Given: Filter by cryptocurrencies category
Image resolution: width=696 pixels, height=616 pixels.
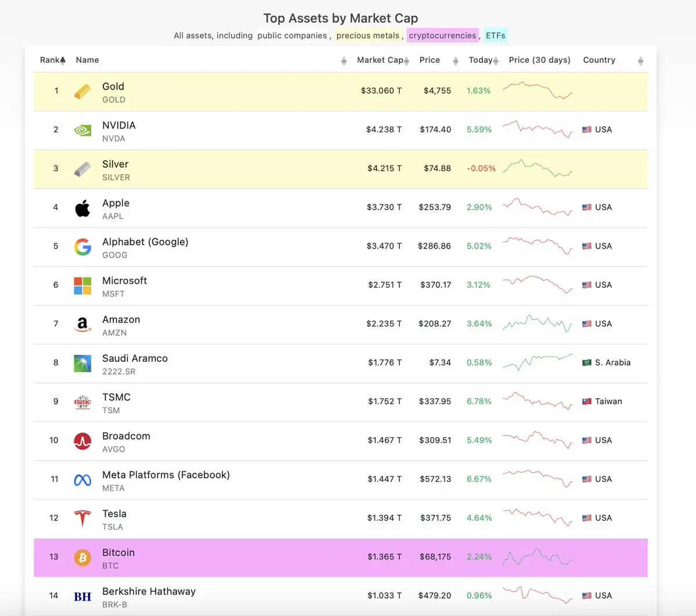Looking at the screenshot, I should pos(442,36).
